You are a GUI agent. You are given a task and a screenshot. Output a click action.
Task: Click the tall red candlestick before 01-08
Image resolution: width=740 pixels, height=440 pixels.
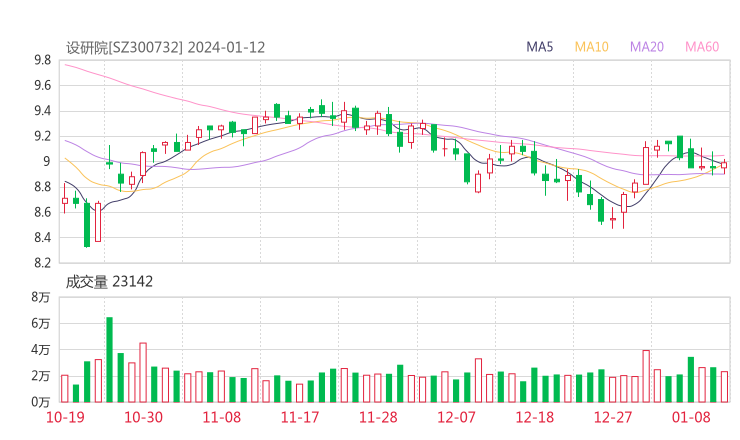tap(646, 165)
